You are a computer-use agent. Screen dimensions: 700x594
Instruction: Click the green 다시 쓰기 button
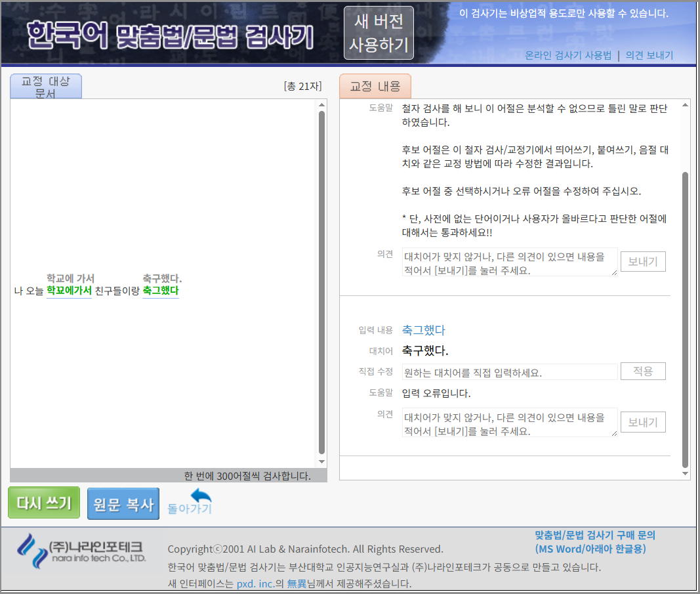[x=44, y=503]
